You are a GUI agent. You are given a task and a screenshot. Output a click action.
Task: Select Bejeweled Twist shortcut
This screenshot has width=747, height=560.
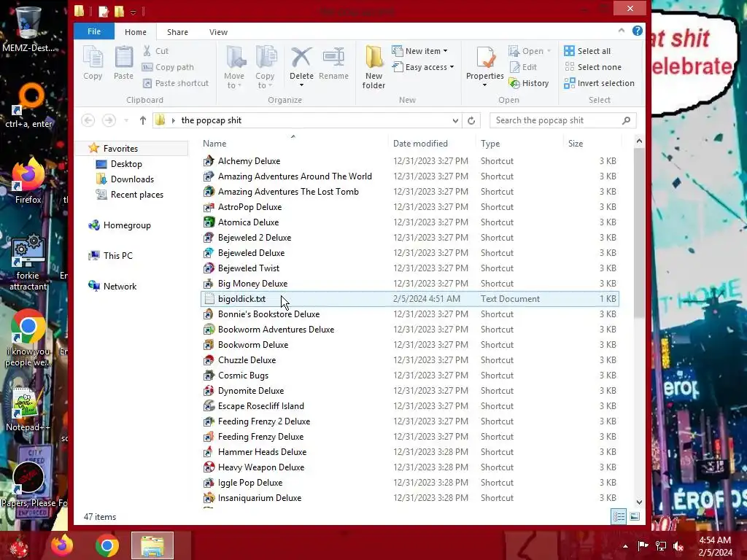(410, 268)
